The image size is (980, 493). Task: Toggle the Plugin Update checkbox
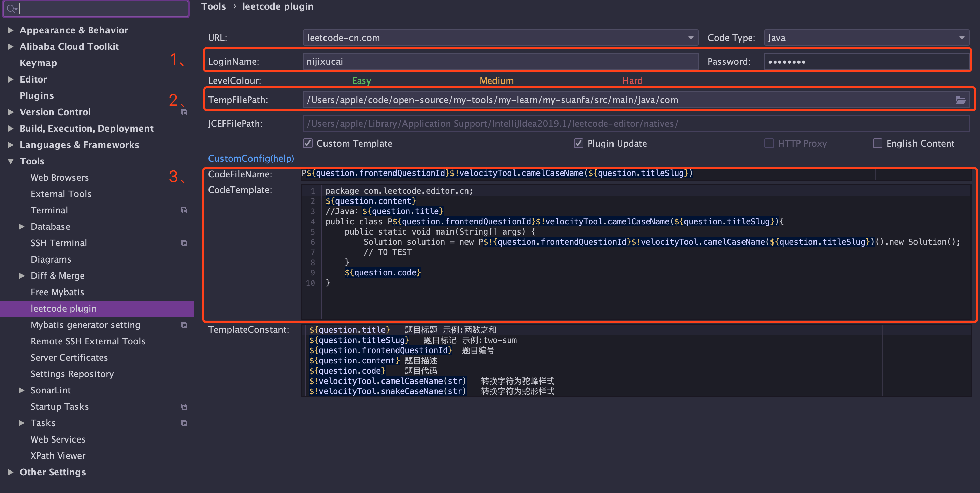pyautogui.click(x=578, y=143)
